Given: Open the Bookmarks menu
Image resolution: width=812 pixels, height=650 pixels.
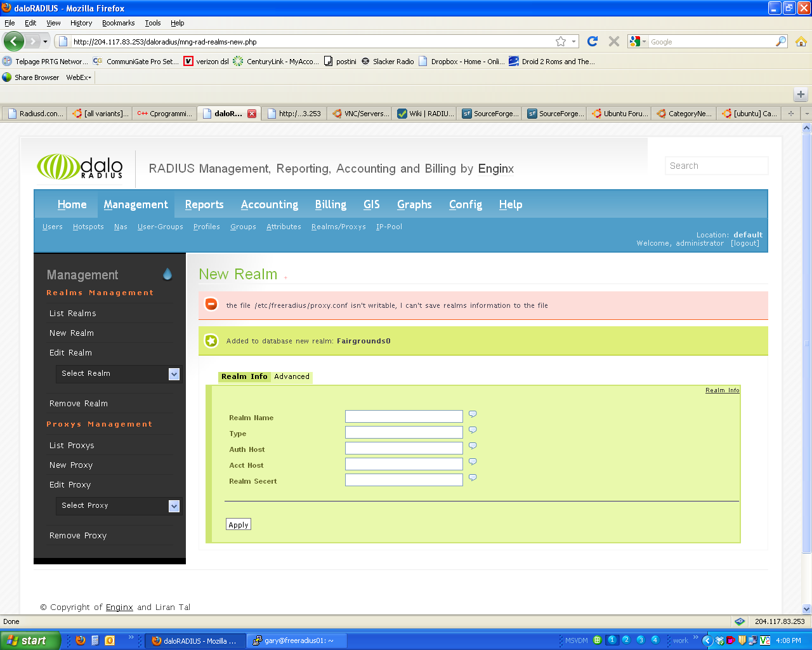Looking at the screenshot, I should 118,23.
